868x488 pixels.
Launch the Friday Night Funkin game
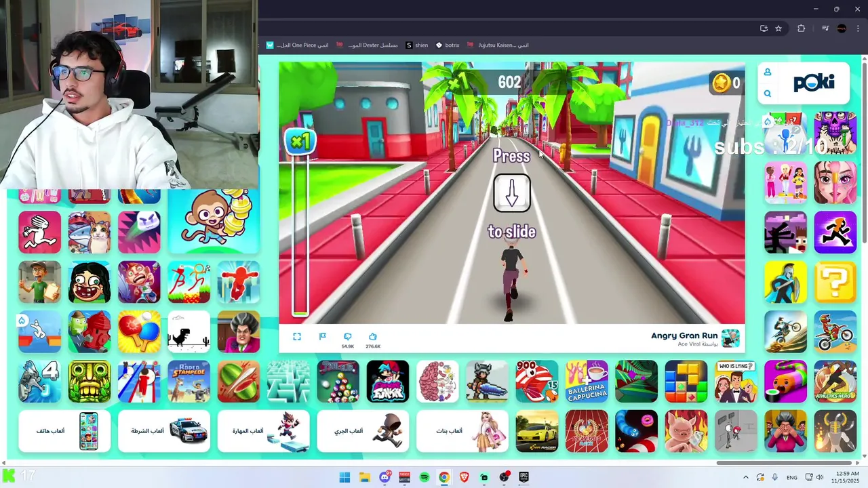(388, 382)
